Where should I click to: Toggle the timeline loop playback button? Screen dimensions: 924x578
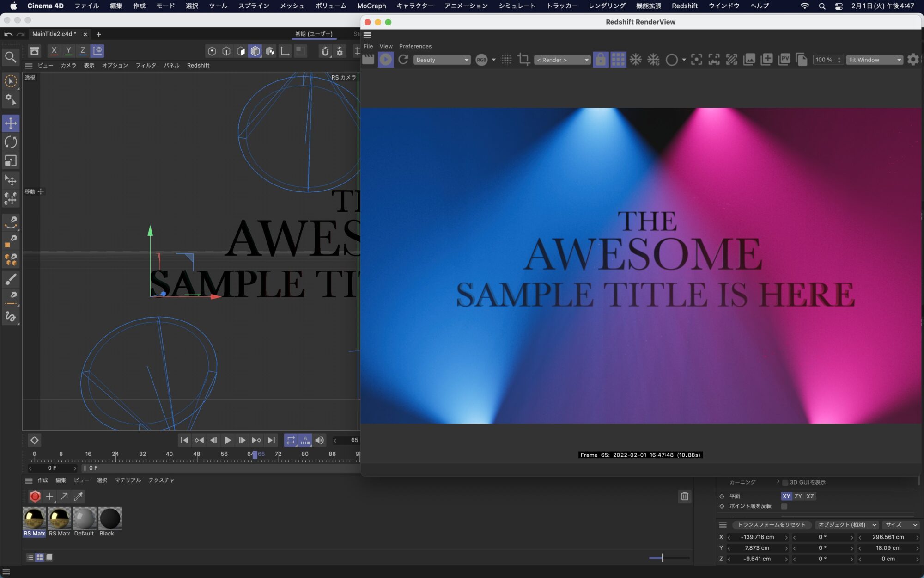point(290,440)
